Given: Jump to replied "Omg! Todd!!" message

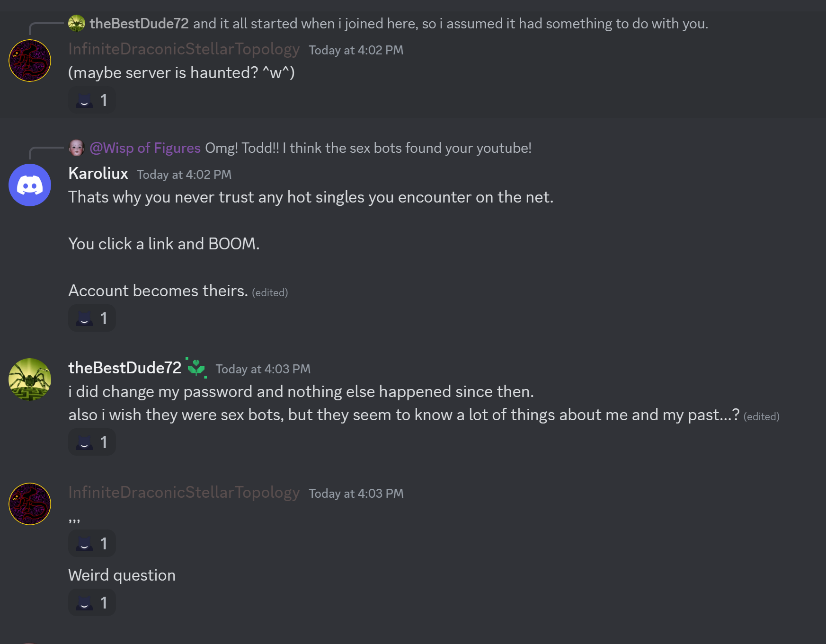Looking at the screenshot, I should click(368, 148).
